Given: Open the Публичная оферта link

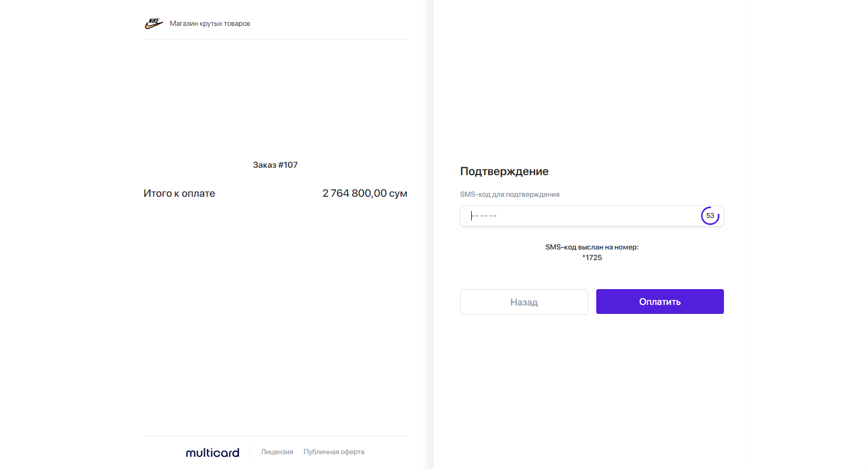Looking at the screenshot, I should pyautogui.click(x=333, y=452).
